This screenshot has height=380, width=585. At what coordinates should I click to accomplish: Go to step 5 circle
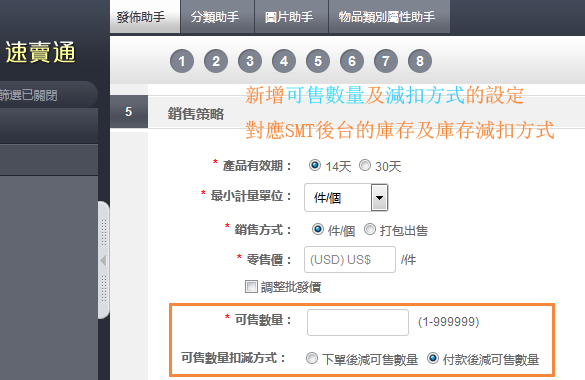[x=318, y=61]
